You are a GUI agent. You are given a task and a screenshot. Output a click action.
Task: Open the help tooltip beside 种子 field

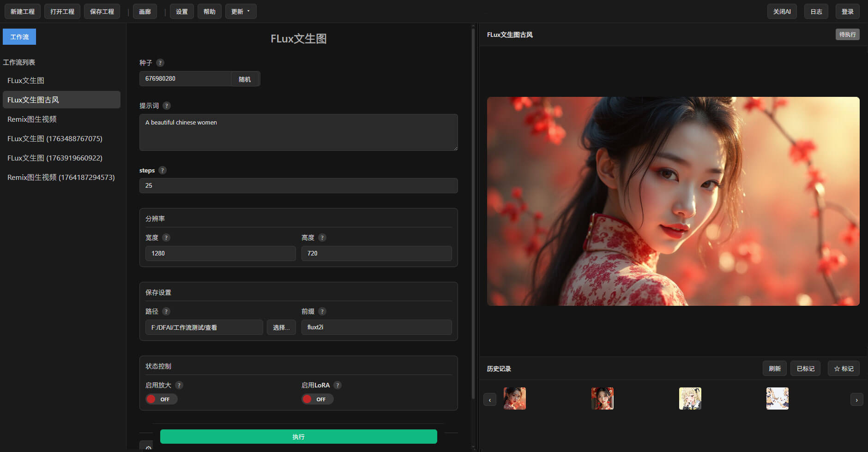(160, 63)
